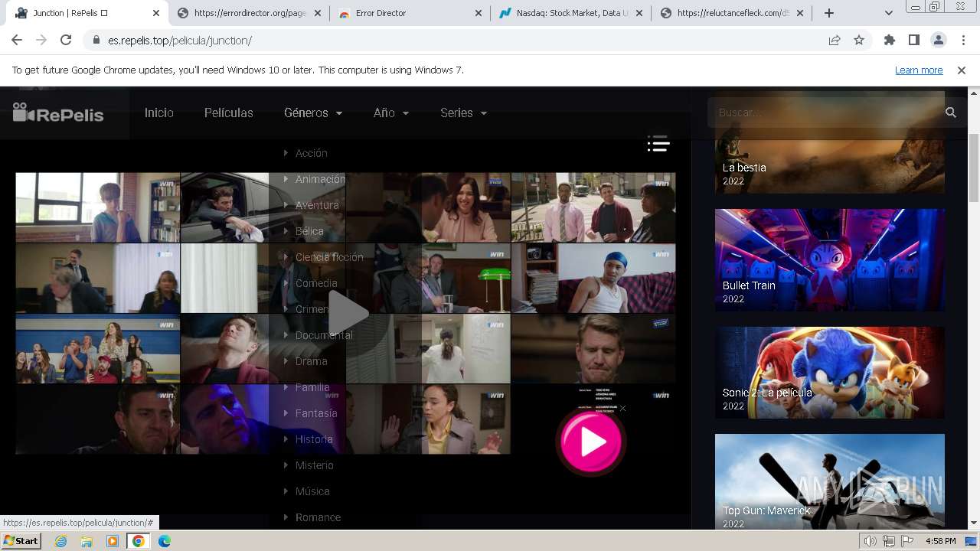Launch Internet Explorer from taskbar

pyautogui.click(x=60, y=541)
